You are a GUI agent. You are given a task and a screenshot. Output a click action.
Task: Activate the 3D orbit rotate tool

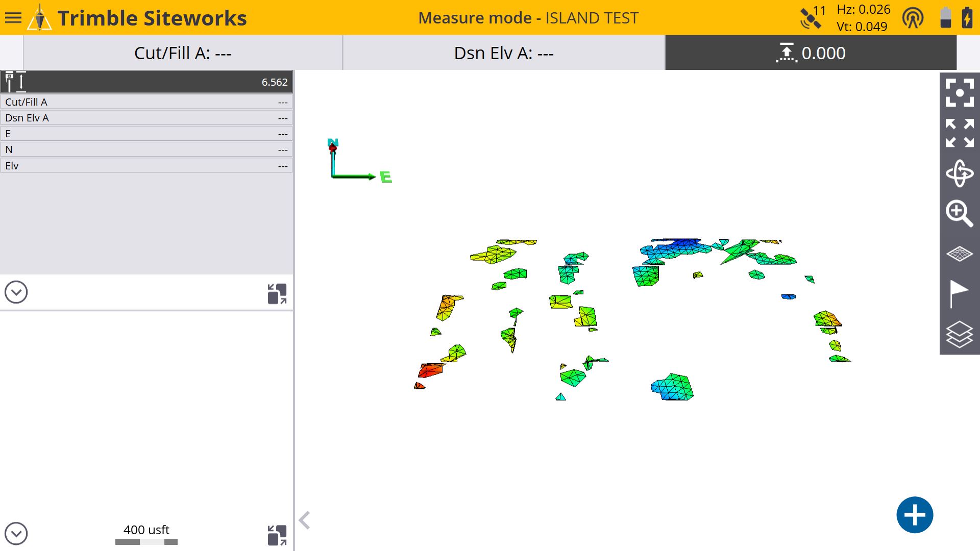pos(960,173)
